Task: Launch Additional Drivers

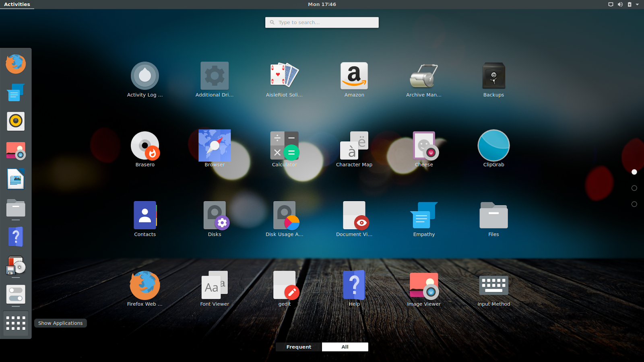Action: tap(215, 80)
